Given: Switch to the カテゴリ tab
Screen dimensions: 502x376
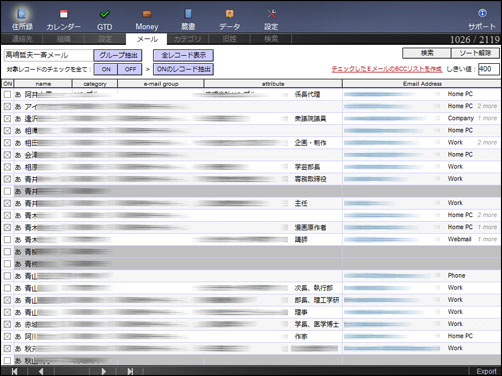Looking at the screenshot, I should point(188,39).
